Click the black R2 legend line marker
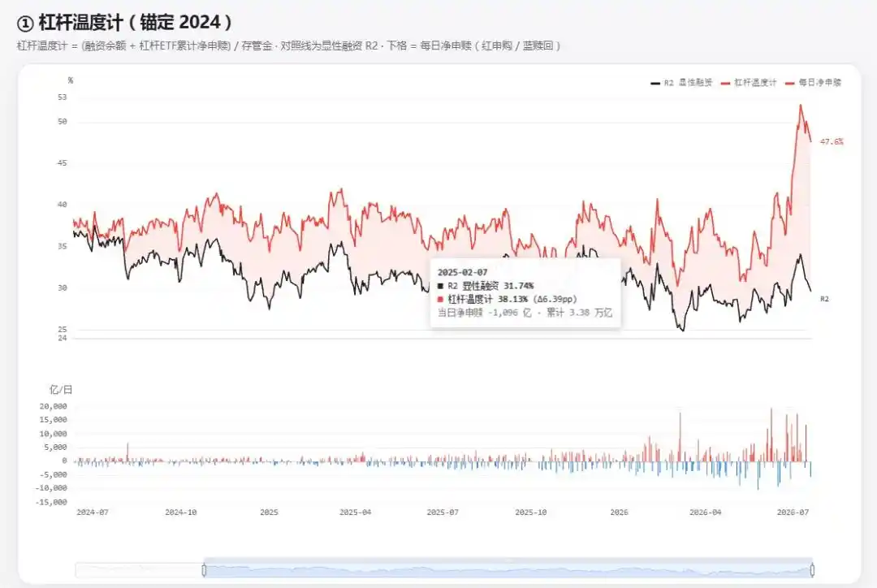 655,84
